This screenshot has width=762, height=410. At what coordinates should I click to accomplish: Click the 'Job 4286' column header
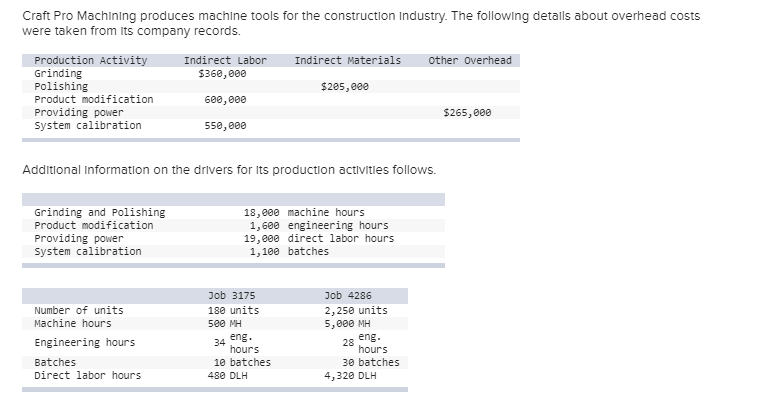coord(348,295)
